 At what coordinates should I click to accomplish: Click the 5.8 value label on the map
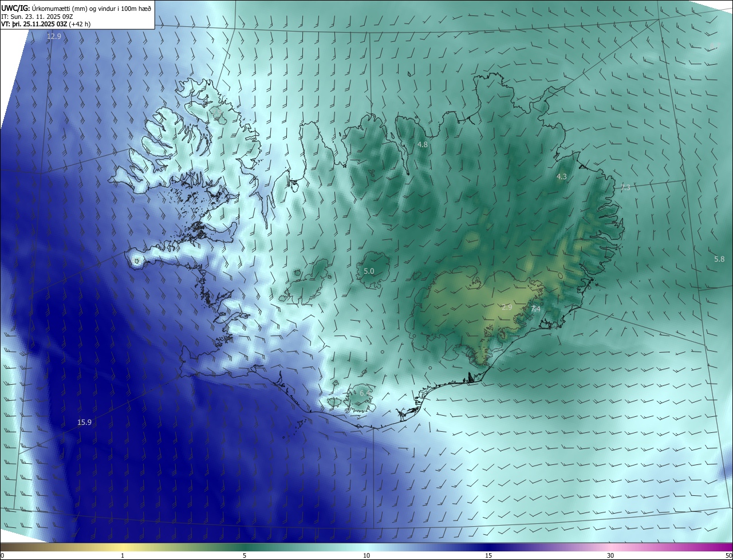point(719,259)
